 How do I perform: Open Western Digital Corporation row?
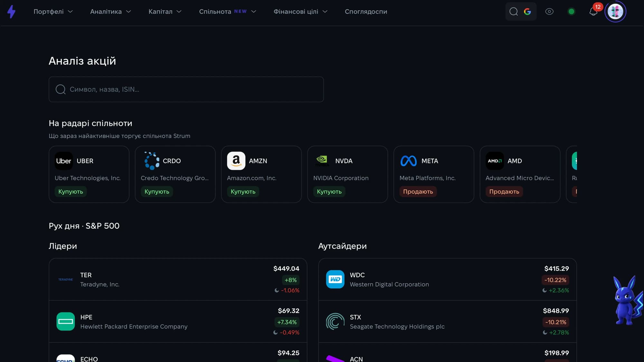point(448,279)
